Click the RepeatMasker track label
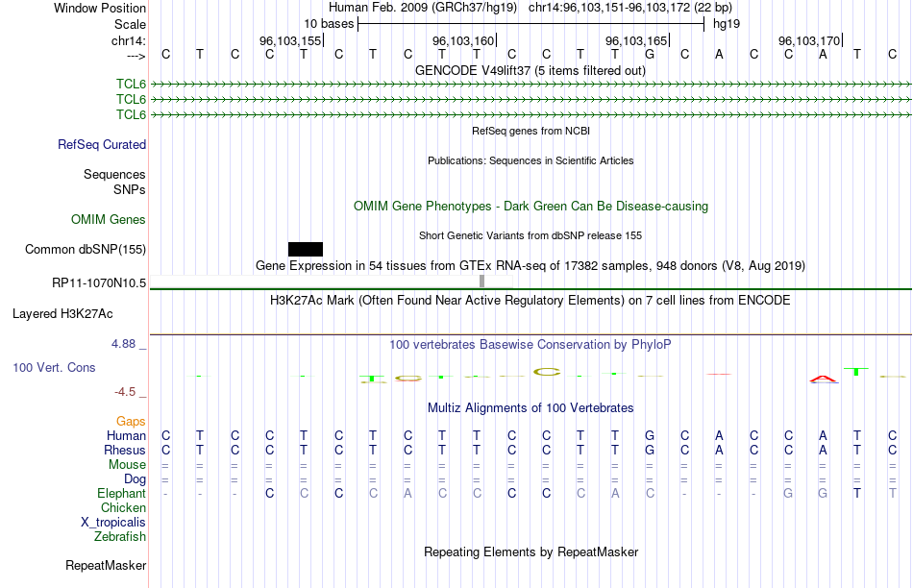This screenshot has height=588, width=913. tap(106, 565)
